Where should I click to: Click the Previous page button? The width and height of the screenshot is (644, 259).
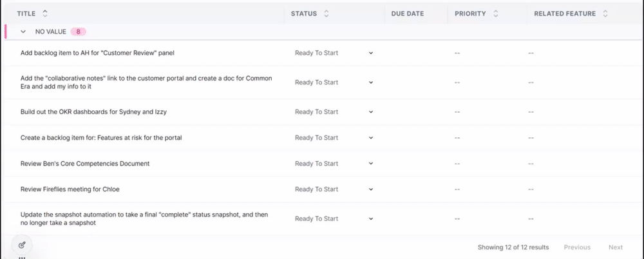tap(577, 247)
